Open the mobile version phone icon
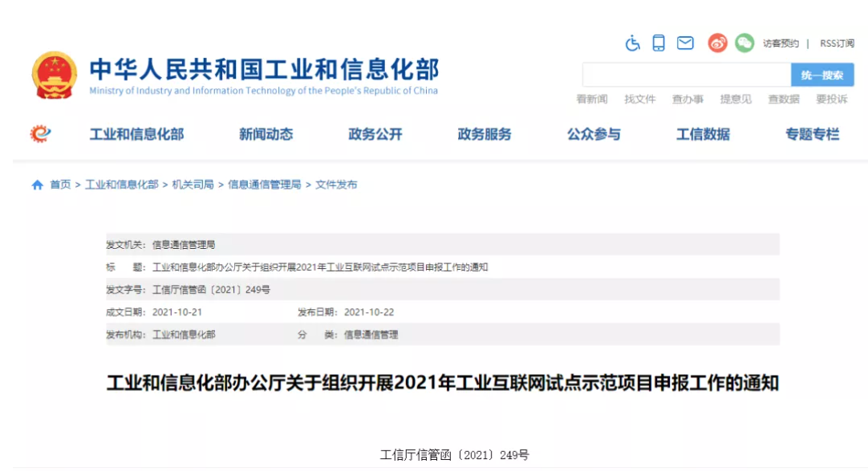The image size is (868, 472). point(659,43)
